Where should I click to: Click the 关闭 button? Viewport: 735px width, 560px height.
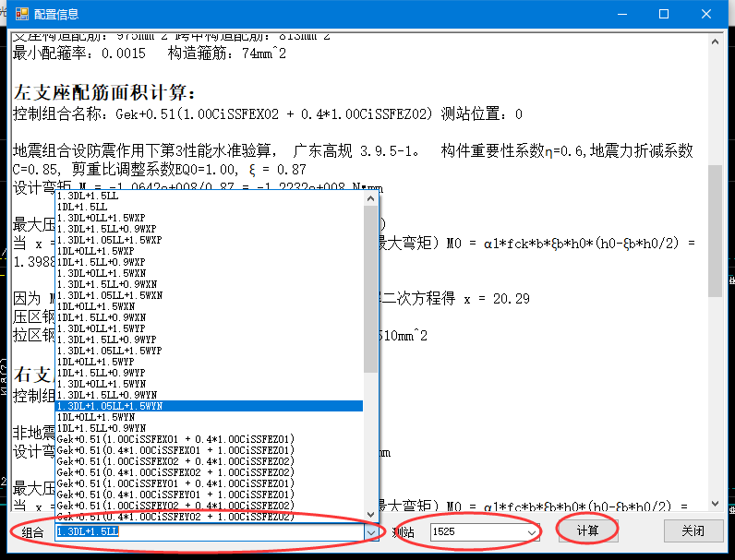tap(693, 530)
